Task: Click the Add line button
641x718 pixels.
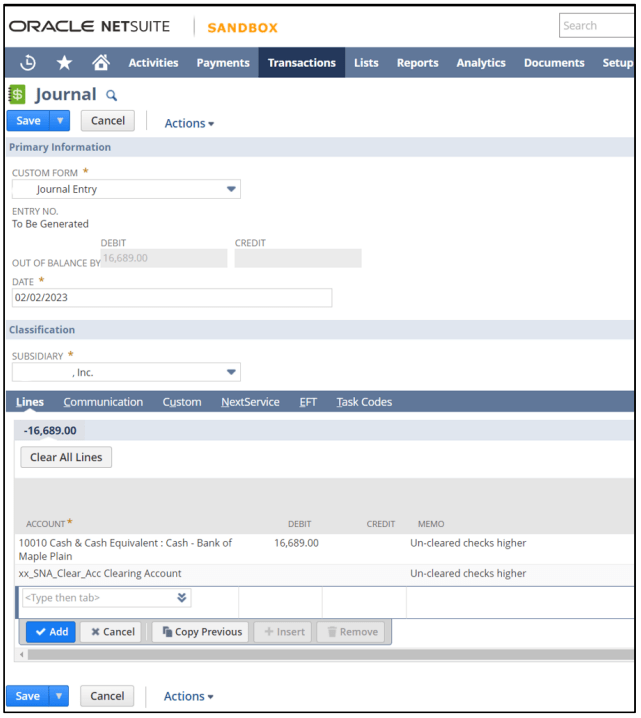Action: click(51, 632)
